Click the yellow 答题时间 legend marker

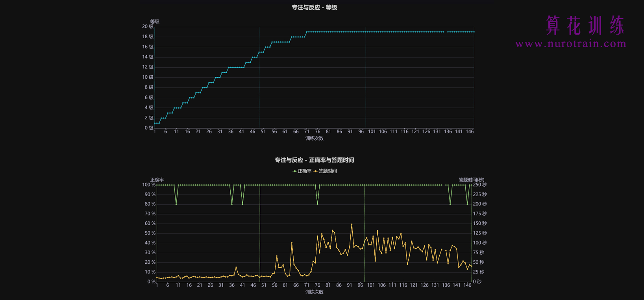pyautogui.click(x=315, y=171)
